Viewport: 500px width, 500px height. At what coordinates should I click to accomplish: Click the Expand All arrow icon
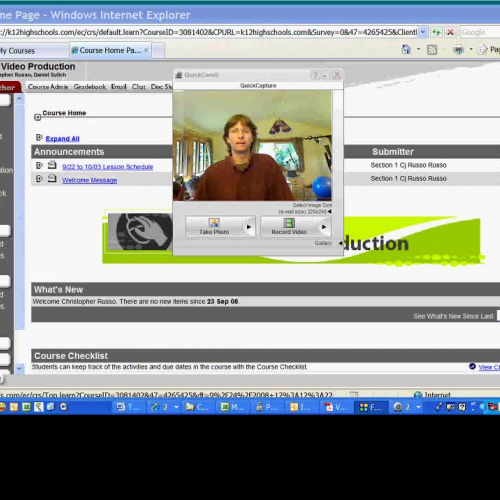click(39, 137)
